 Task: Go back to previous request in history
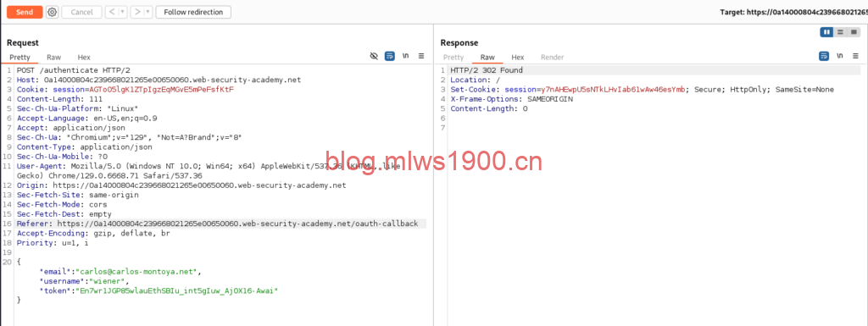coord(112,12)
